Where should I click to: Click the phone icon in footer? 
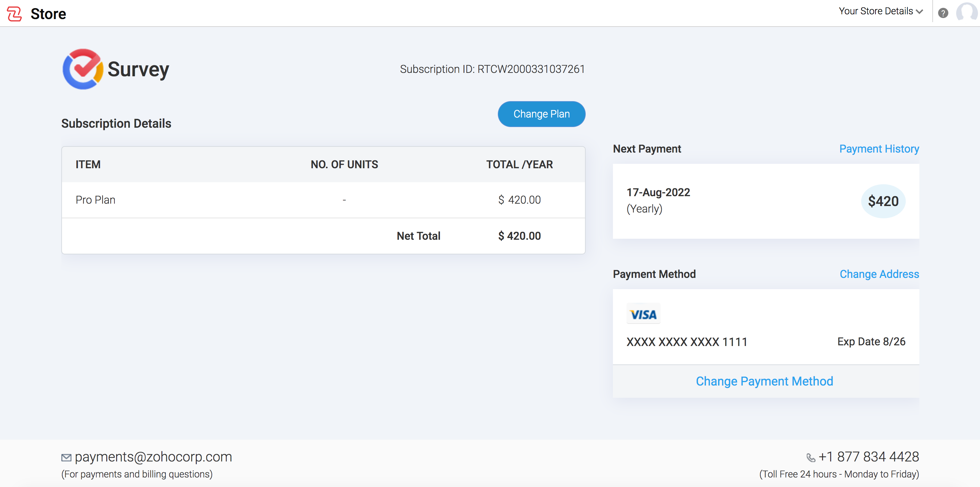tap(810, 457)
